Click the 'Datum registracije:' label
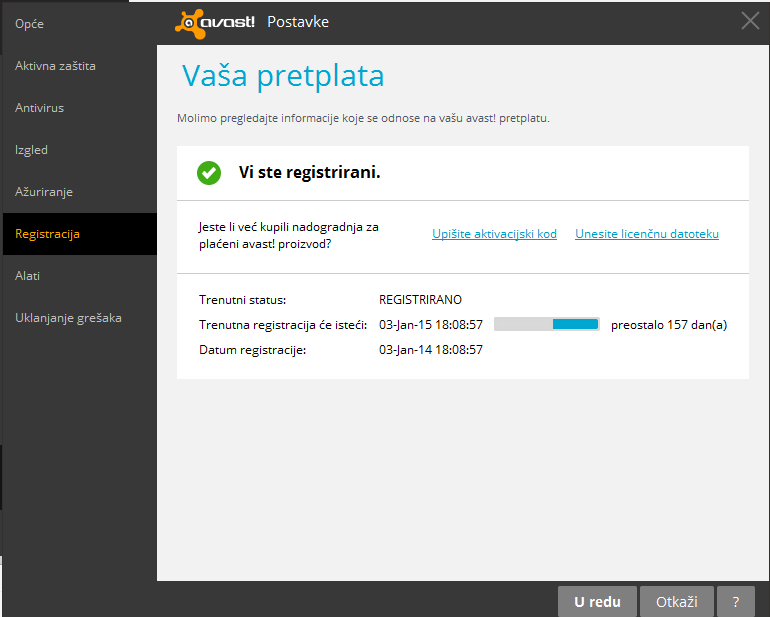Screen dimensions: 770x617 (x=252, y=350)
